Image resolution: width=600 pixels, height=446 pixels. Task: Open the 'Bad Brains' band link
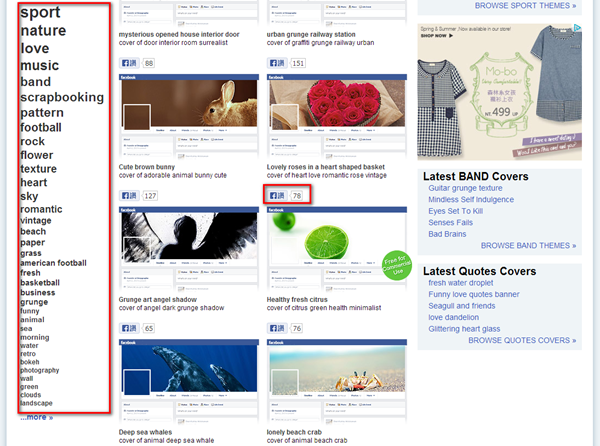pos(447,234)
